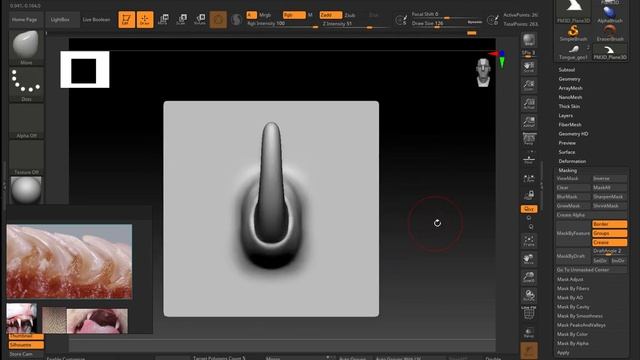The image size is (640, 360).
Task: Open the Alpha Off slot
Action: click(26, 121)
